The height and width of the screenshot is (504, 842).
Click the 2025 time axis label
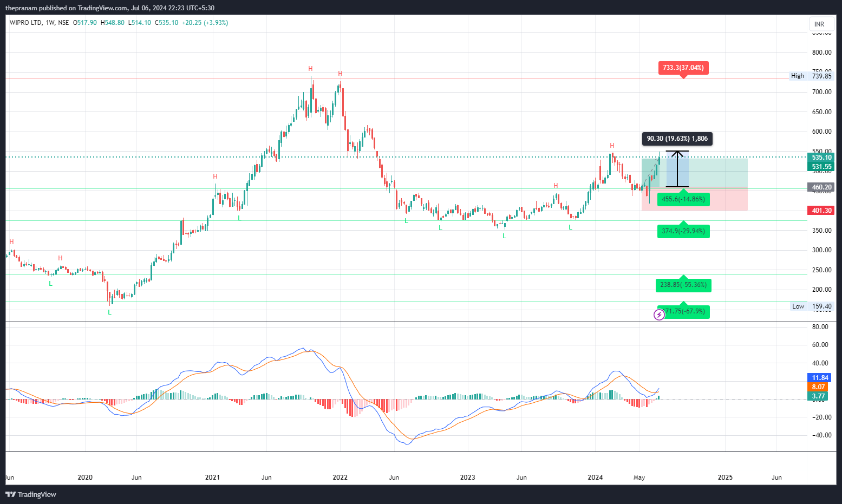click(725, 477)
